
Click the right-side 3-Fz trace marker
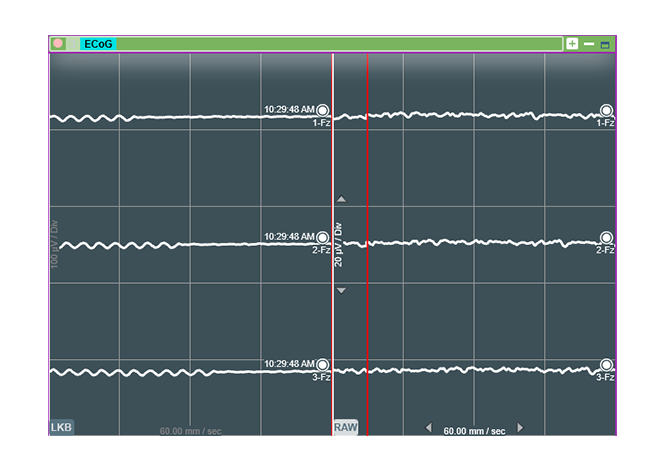click(606, 366)
